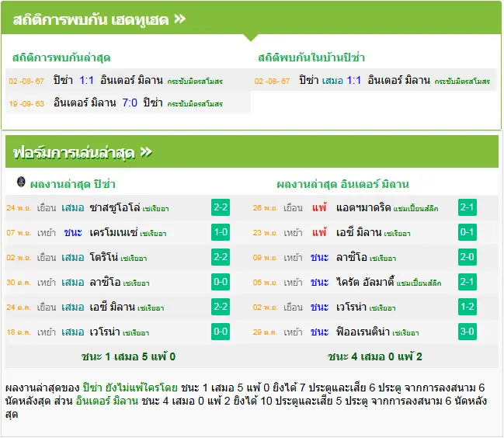
Task: Click team name โตริโน่
Action: [x=104, y=257]
